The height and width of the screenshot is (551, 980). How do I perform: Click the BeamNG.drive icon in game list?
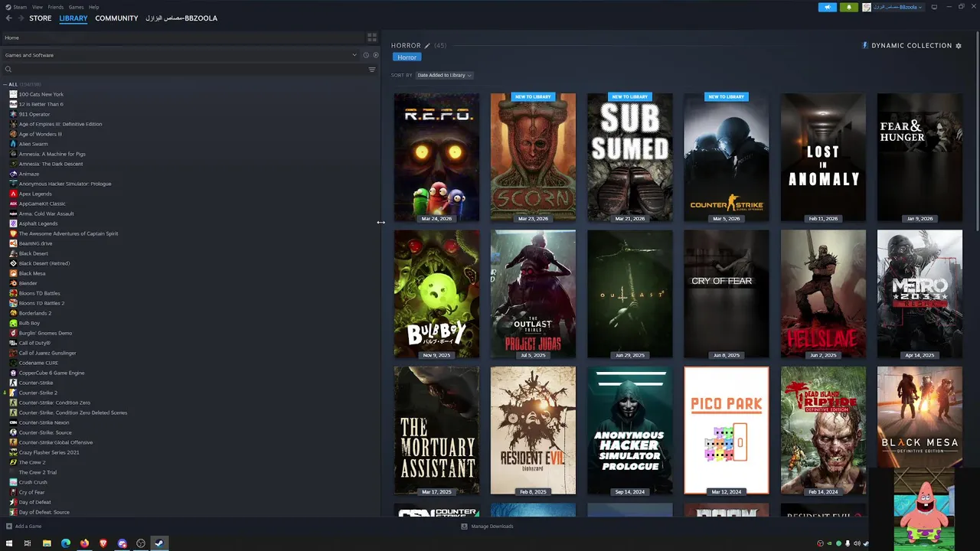(13, 243)
